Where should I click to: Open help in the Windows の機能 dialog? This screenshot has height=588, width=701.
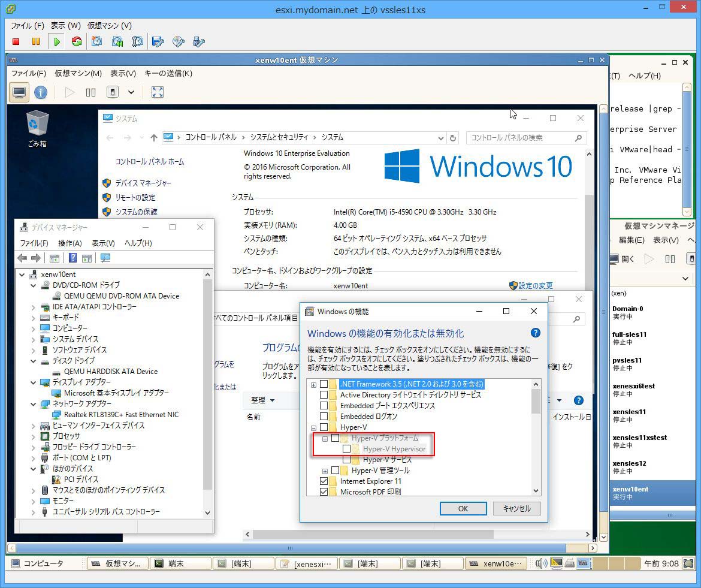click(535, 333)
